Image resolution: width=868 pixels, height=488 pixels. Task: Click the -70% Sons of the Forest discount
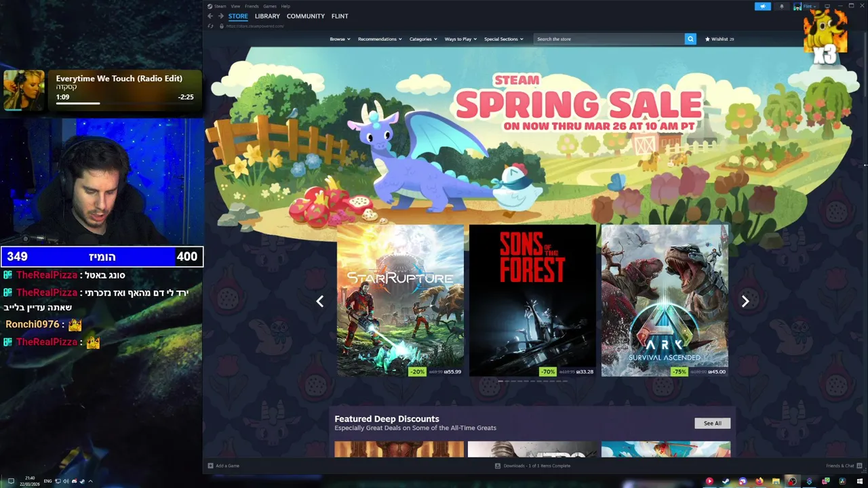tap(548, 371)
